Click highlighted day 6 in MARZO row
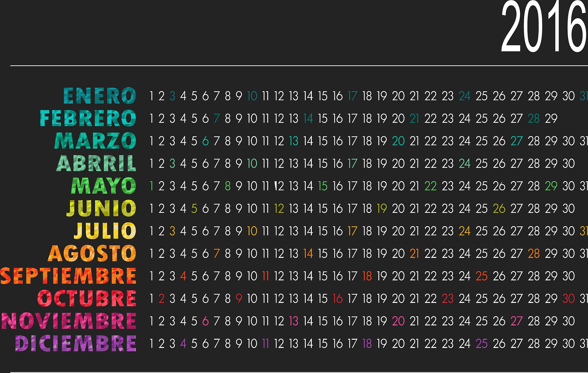Screen dimensions: 588x373 pyautogui.click(x=205, y=141)
